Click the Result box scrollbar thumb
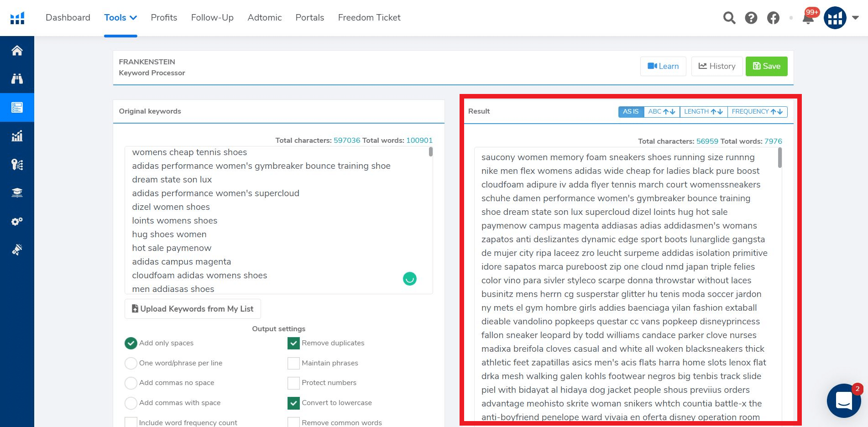The width and height of the screenshot is (868, 427). point(780,158)
